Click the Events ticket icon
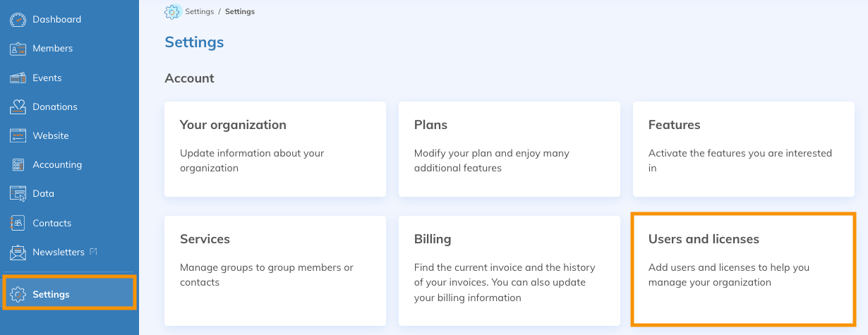The width and height of the screenshot is (868, 335). 18,78
